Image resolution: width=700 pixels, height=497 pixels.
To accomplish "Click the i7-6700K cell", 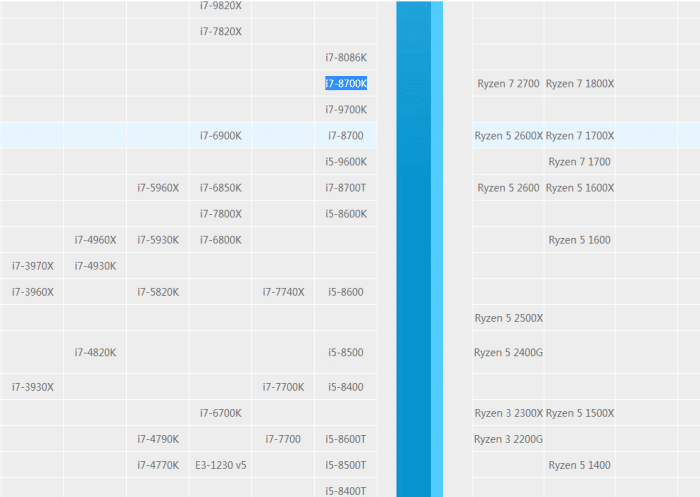I will pos(221,413).
